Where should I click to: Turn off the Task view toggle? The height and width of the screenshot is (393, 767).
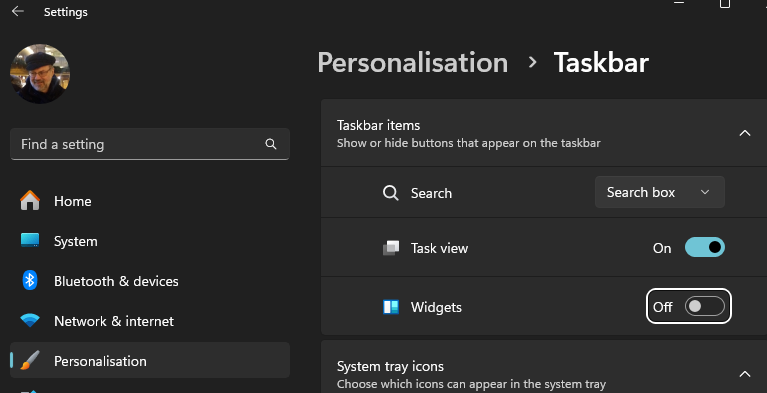coord(704,248)
